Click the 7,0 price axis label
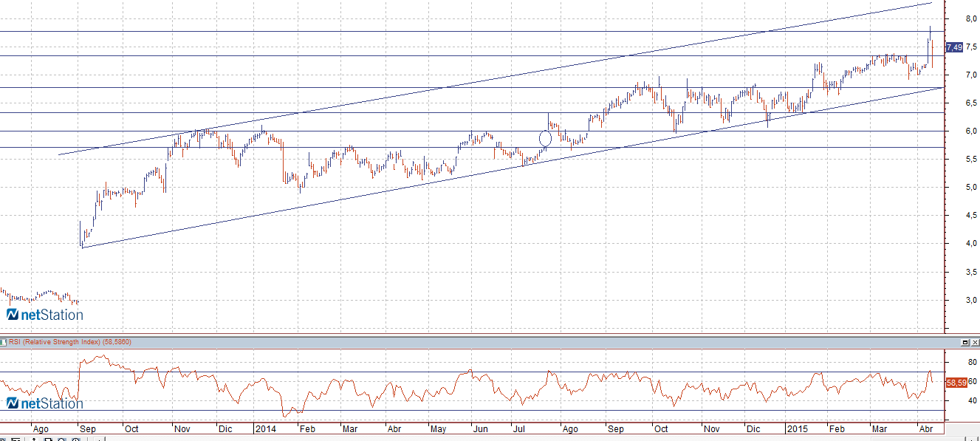The image size is (980, 441). click(x=972, y=75)
